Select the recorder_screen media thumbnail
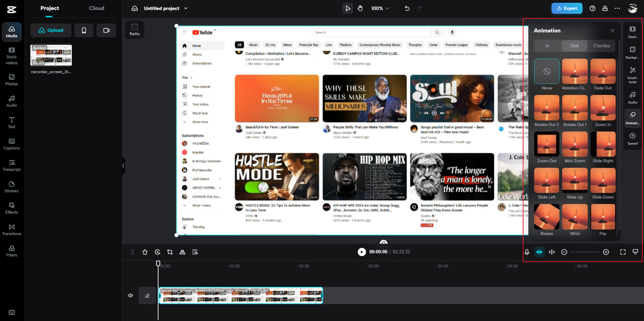 [51, 55]
